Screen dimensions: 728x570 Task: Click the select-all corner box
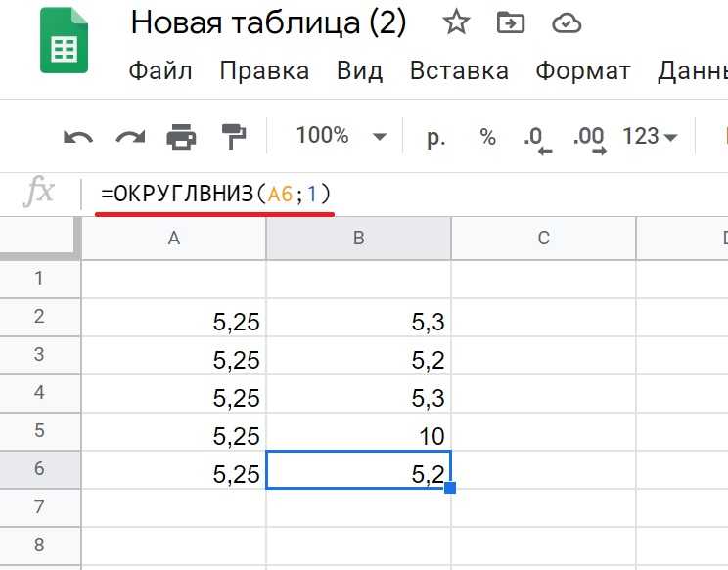pyautogui.click(x=39, y=237)
